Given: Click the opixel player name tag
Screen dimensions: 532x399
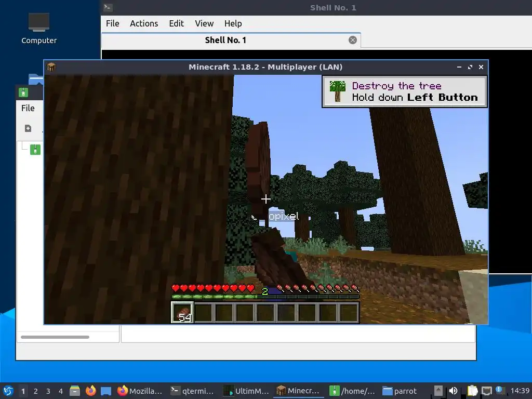Looking at the screenshot, I should pos(283,216).
